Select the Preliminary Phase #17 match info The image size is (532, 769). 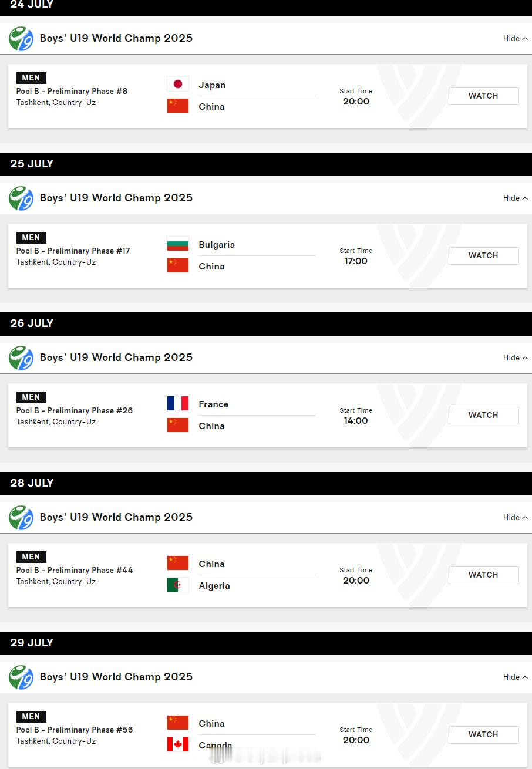[x=73, y=251]
